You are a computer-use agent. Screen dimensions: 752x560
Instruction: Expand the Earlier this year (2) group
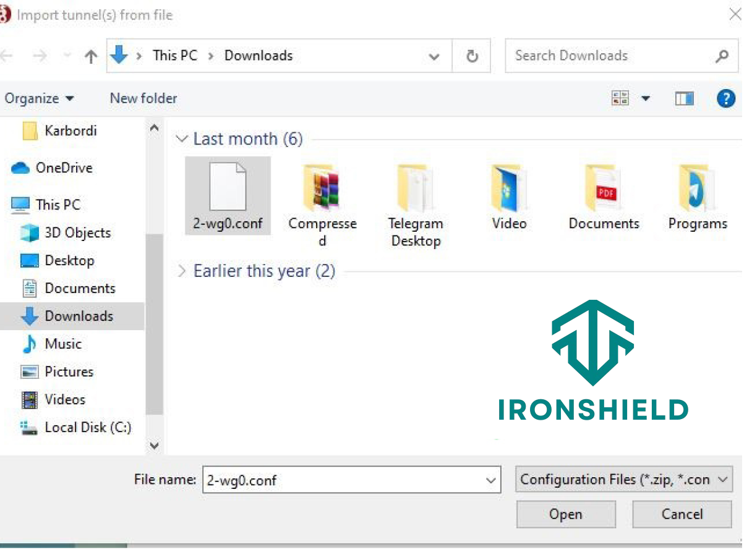(182, 271)
